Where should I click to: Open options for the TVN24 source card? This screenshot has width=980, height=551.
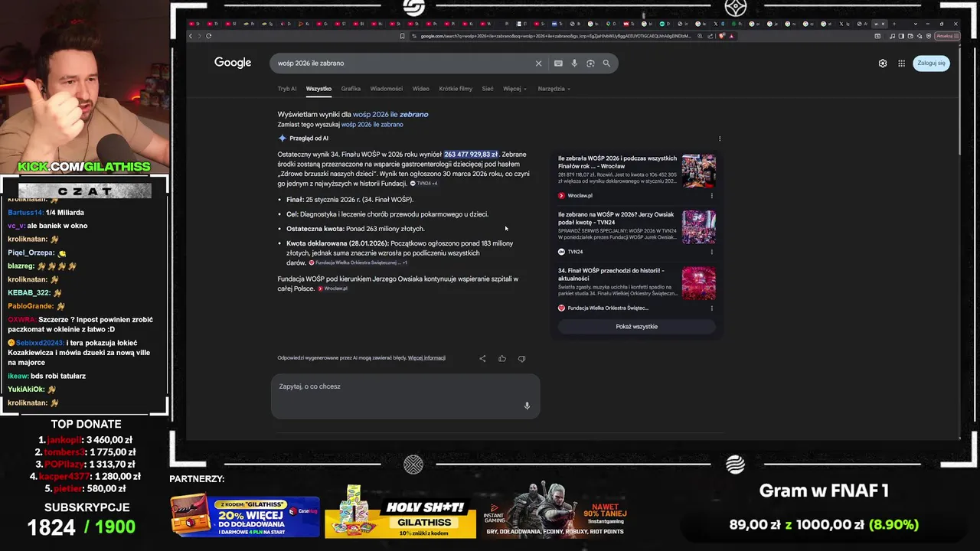click(x=711, y=252)
